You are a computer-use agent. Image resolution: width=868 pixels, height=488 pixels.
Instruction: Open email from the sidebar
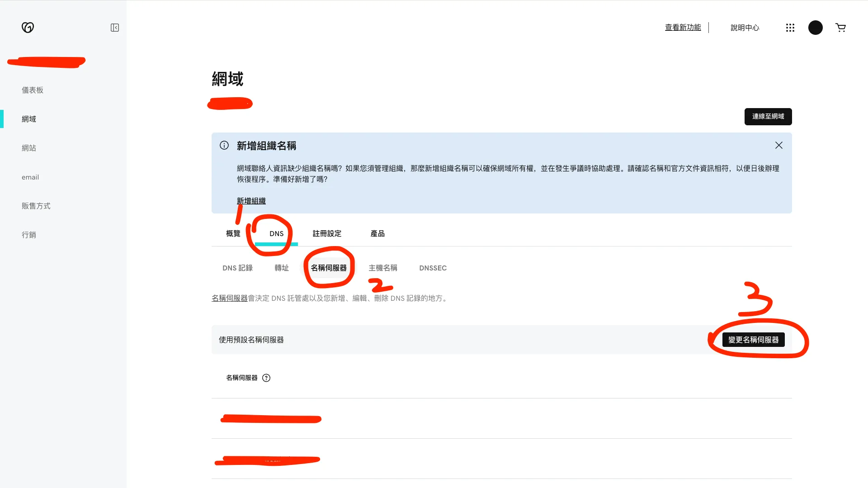[30, 177]
